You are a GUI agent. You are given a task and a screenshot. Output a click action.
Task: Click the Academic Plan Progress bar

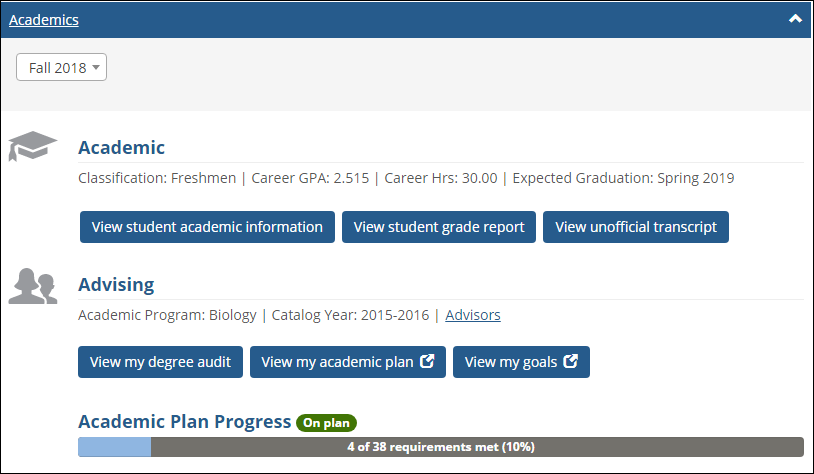[440, 447]
